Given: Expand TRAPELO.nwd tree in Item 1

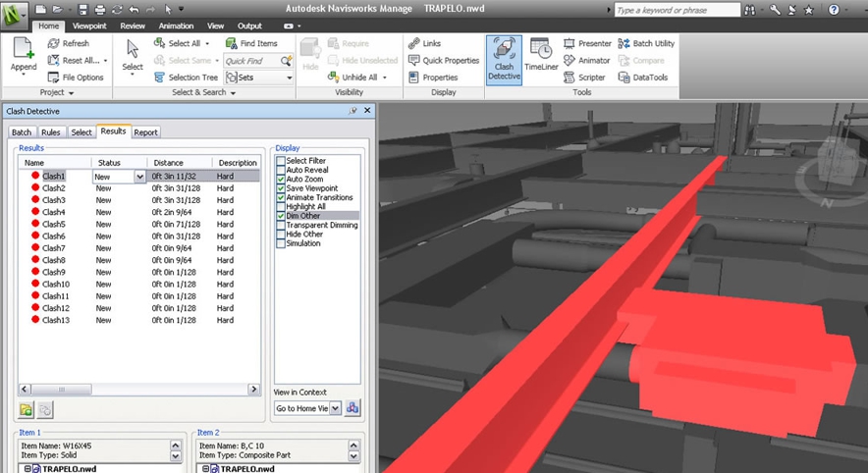Looking at the screenshot, I should pos(27,468).
